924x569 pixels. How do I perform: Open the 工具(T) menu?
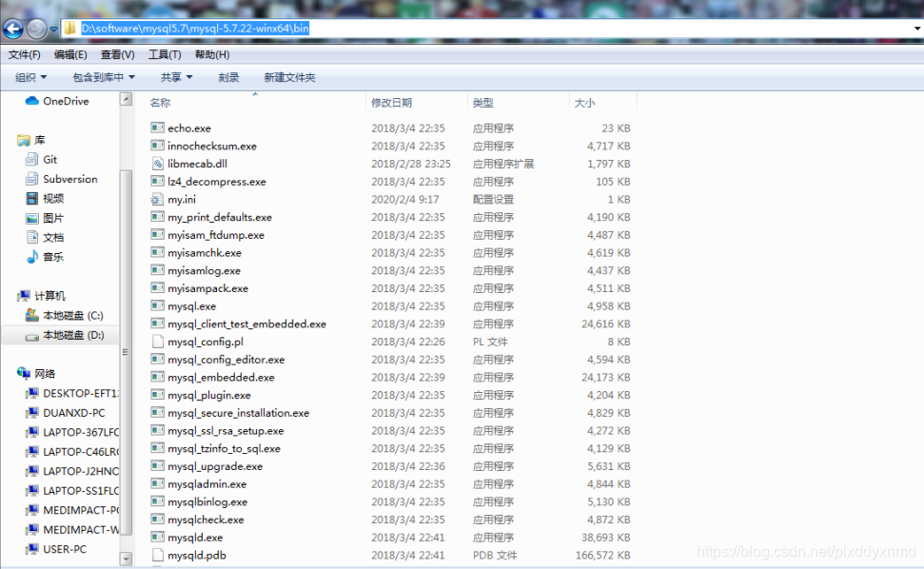coord(165,55)
